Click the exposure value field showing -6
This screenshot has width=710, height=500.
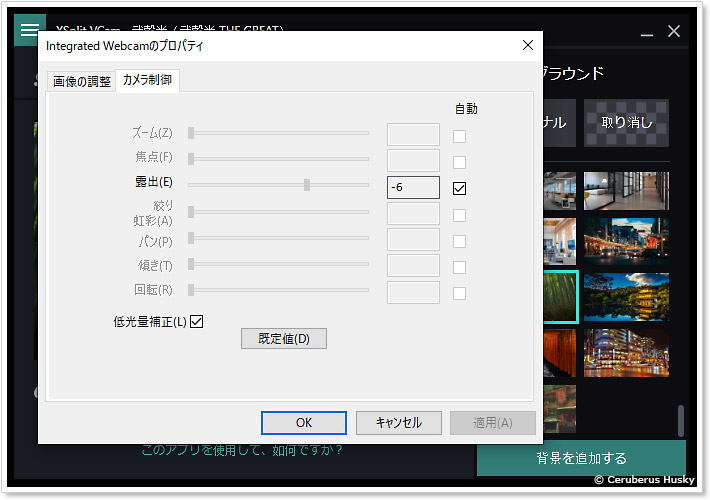413,188
